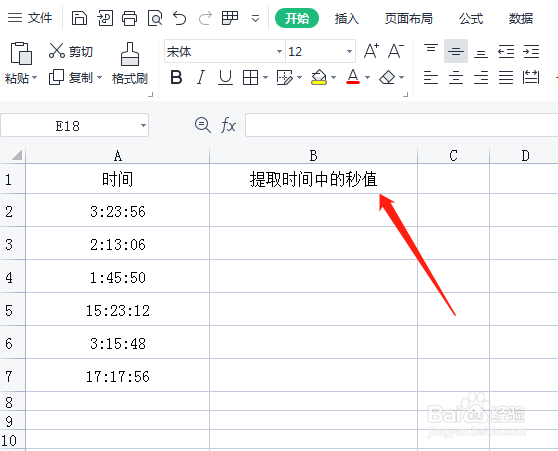Apply yellow fill color
Image resolution: width=558 pixels, height=451 pixels.
[319, 77]
